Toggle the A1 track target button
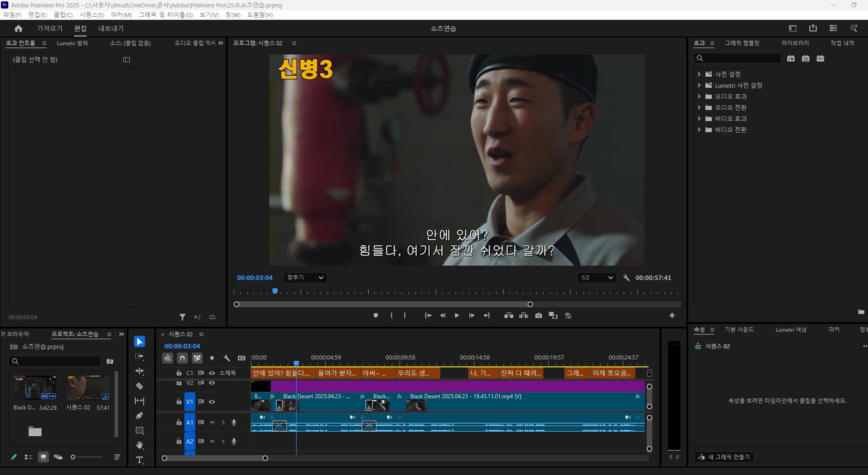This screenshot has height=475, width=868. pyautogui.click(x=190, y=422)
